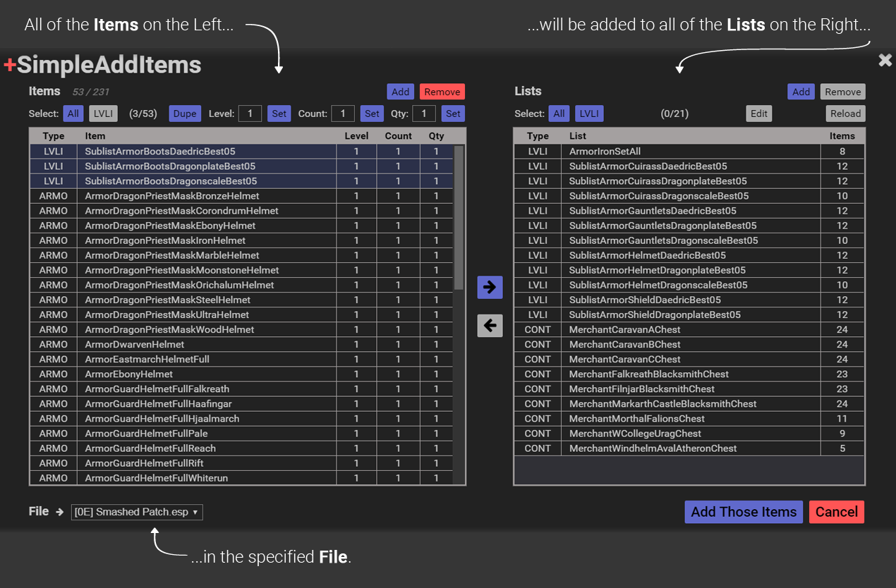Click the Level input field
This screenshot has height=588, width=896.
coord(250,114)
